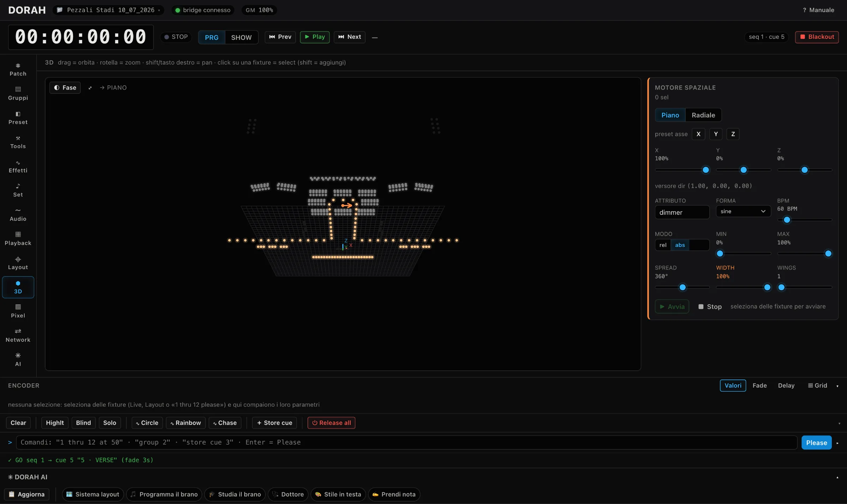Image resolution: width=847 pixels, height=504 pixels.
Task: Select Piano spatial mode
Action: (670, 115)
